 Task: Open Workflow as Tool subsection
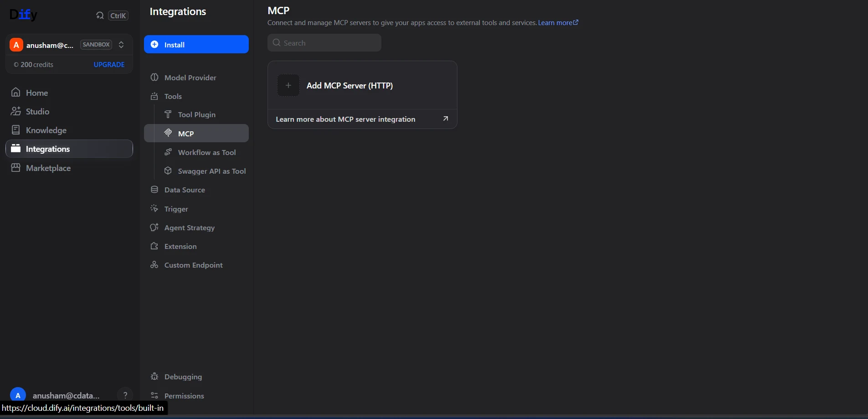click(196, 152)
